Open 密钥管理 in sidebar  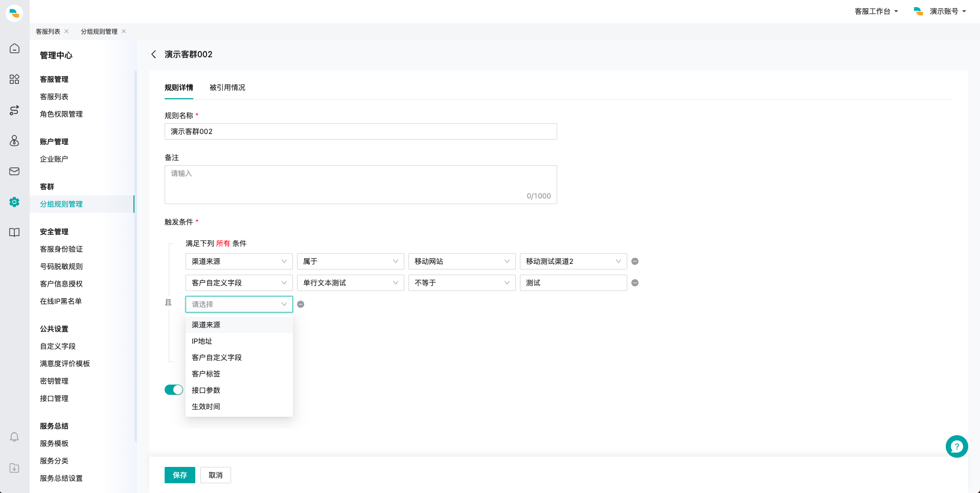pos(54,381)
